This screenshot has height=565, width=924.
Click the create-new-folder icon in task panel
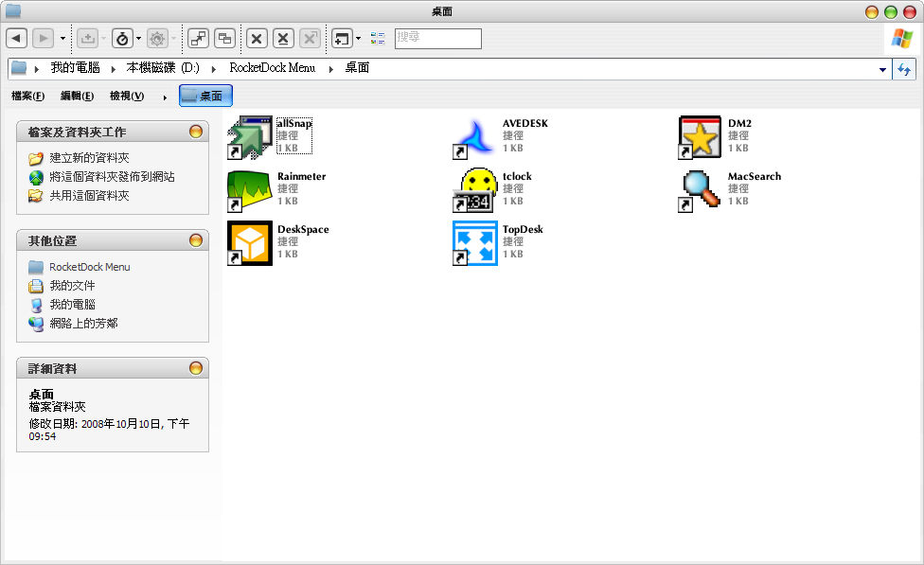[36, 158]
